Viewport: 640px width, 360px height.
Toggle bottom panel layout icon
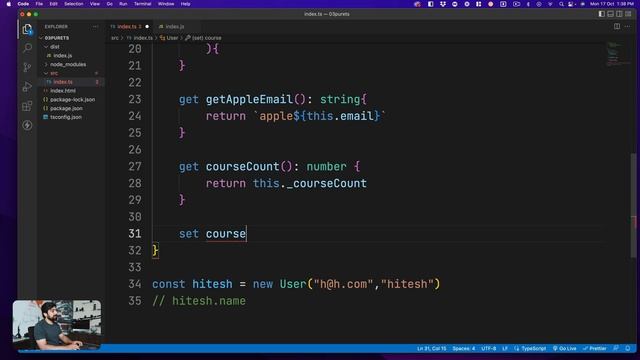(611, 14)
